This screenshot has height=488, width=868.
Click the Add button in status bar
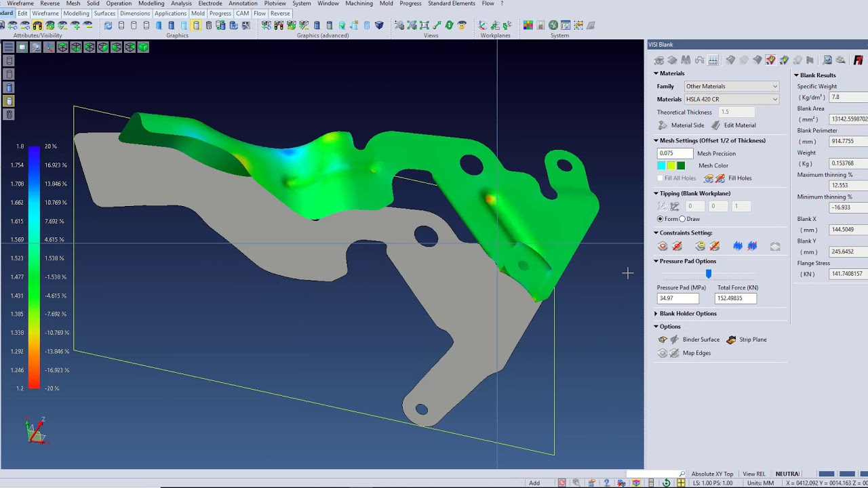[x=534, y=483]
